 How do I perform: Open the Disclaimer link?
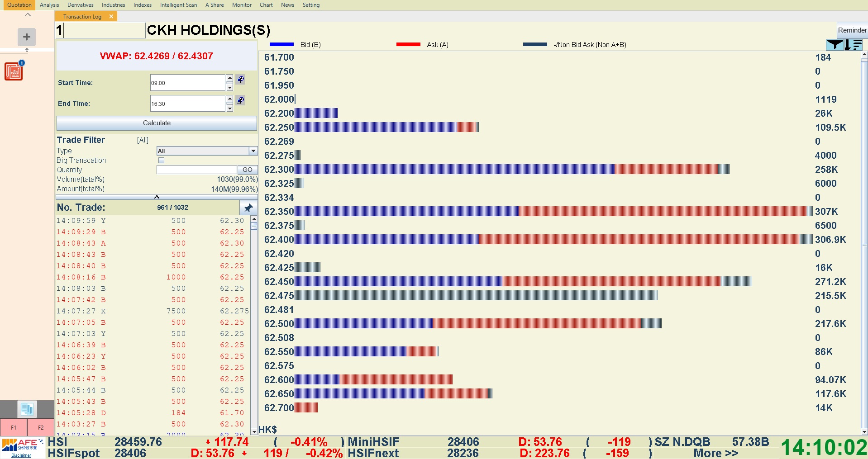click(x=21, y=455)
